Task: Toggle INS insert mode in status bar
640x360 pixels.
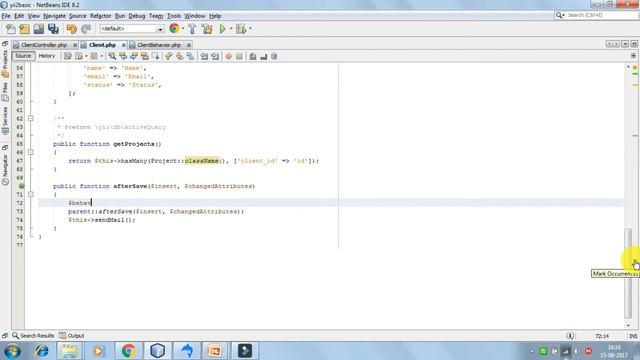Action: point(633,336)
